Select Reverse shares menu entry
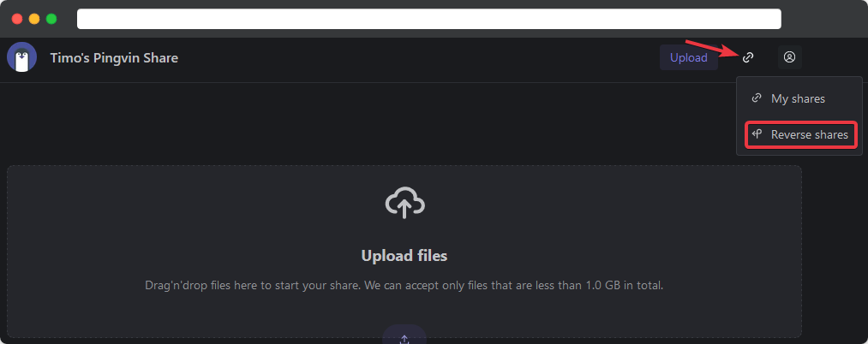 pyautogui.click(x=801, y=135)
